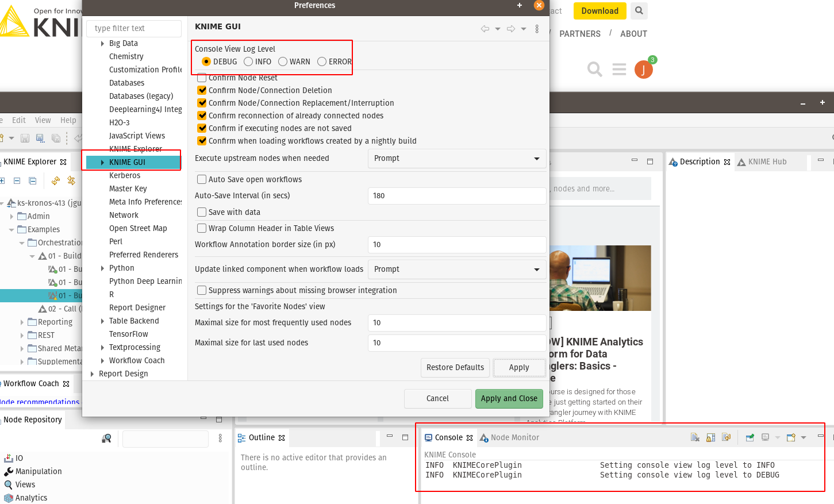
Task: Expand Report Design preference category
Action: click(x=92, y=374)
